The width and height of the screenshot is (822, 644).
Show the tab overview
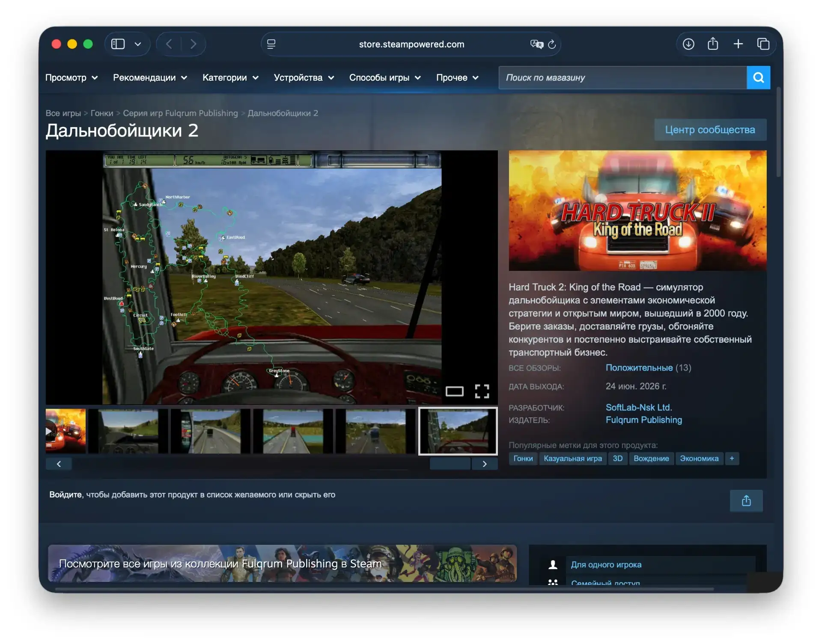click(763, 44)
